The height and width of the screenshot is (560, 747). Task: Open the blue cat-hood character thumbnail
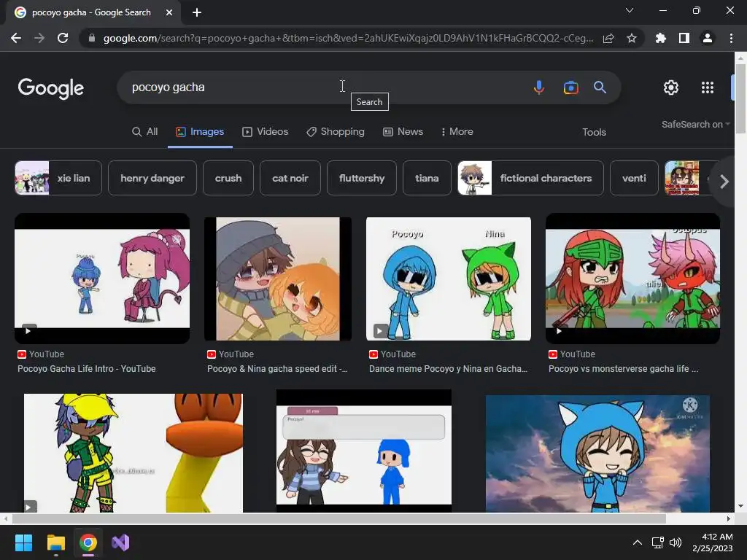pos(597,454)
